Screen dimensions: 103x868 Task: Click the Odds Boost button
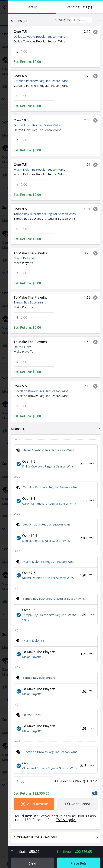[77, 804]
